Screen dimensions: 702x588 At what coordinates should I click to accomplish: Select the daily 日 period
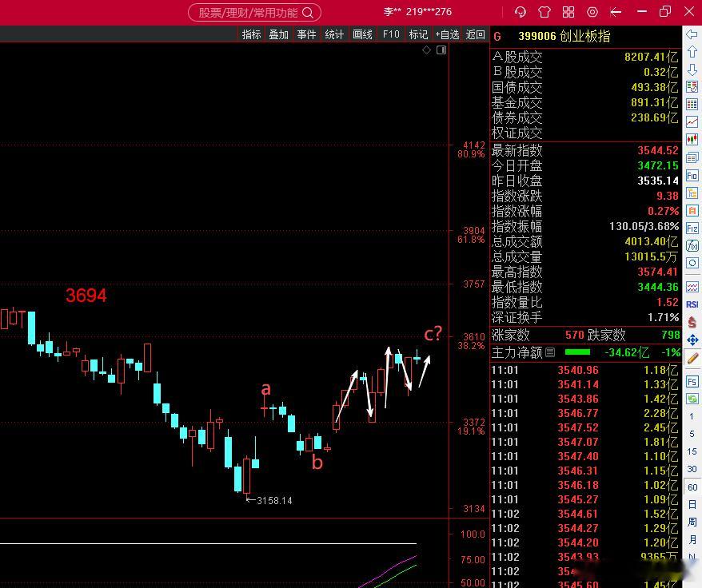pos(692,504)
